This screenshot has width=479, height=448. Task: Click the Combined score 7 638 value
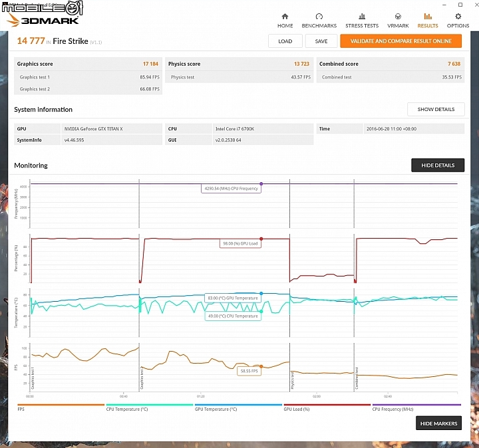pyautogui.click(x=454, y=64)
